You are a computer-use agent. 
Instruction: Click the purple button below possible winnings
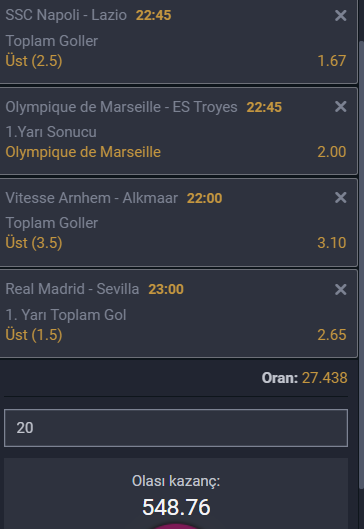click(176, 526)
